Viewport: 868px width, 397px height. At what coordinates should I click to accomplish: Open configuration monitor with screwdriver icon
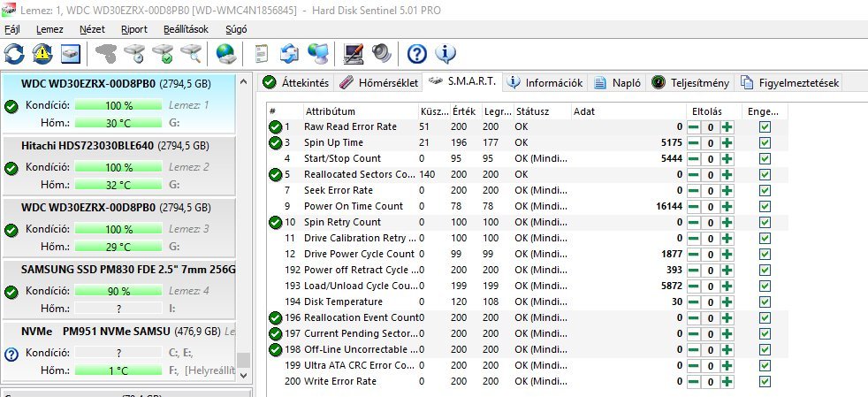tap(354, 54)
